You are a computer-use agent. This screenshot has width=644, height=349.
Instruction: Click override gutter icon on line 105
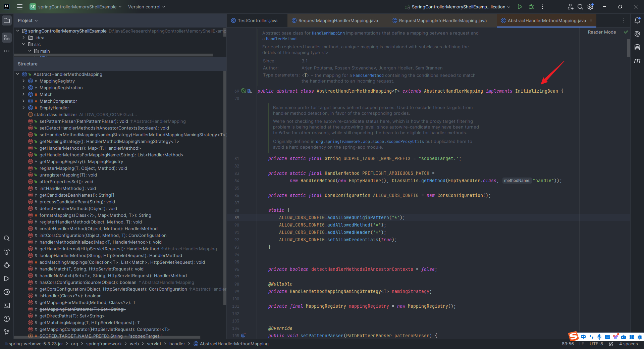click(x=244, y=335)
